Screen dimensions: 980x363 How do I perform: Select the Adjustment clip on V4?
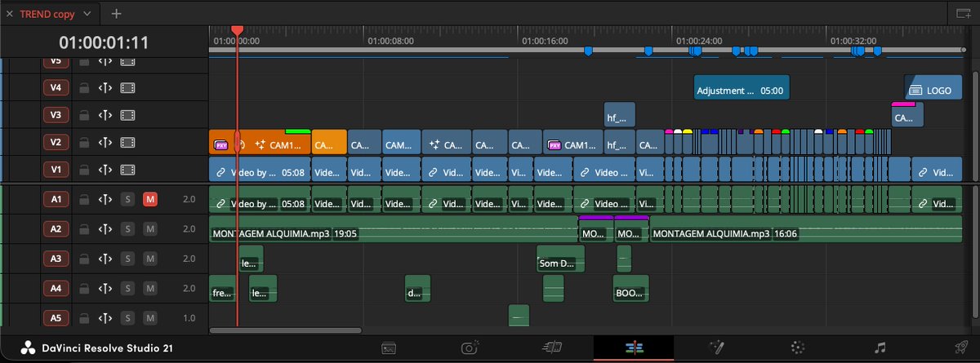[742, 88]
